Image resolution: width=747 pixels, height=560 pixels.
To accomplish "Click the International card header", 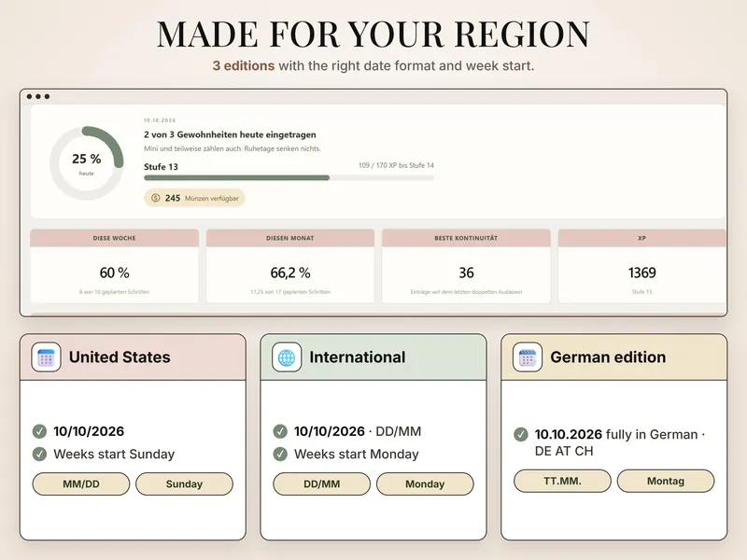I will (373, 357).
